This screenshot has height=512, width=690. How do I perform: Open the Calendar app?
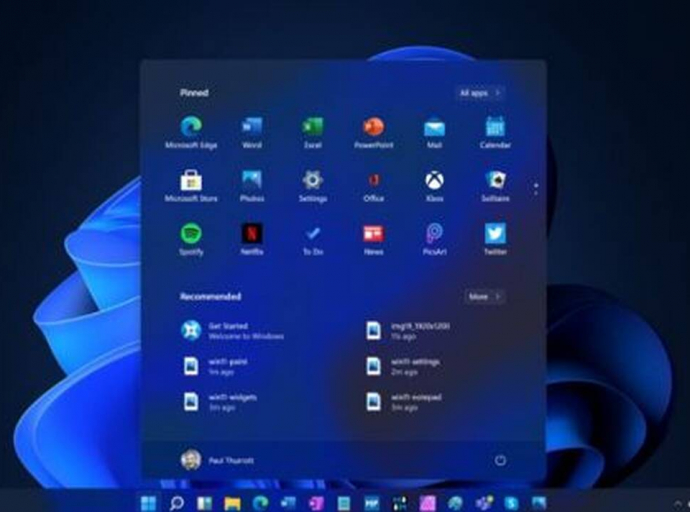pos(495,132)
